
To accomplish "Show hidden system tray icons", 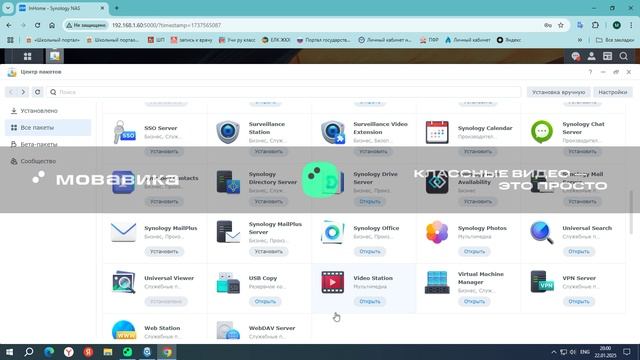I will [553, 352].
